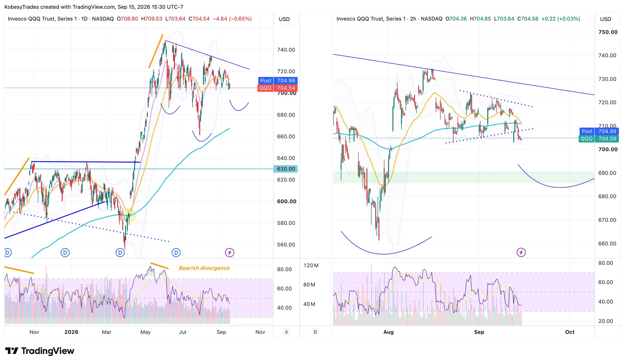Select the B scale button

tap(315, 332)
